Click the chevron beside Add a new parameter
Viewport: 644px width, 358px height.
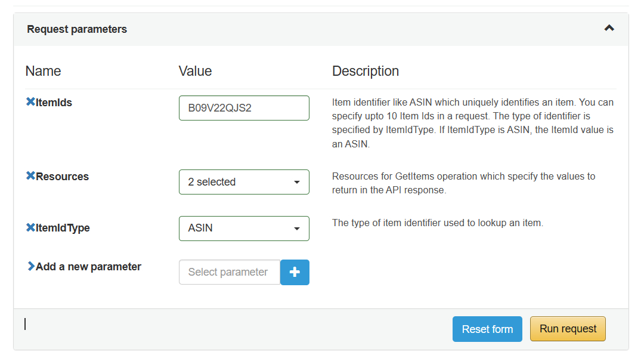point(31,267)
